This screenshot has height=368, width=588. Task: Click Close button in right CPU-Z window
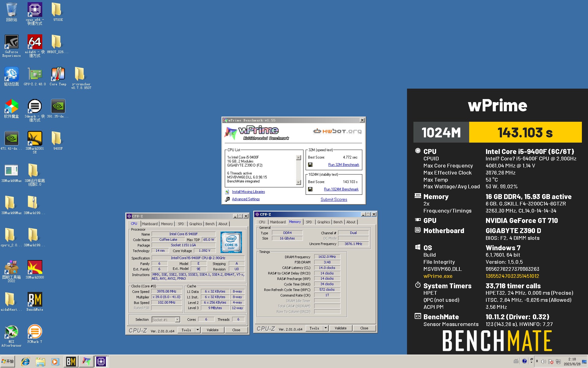click(x=364, y=328)
